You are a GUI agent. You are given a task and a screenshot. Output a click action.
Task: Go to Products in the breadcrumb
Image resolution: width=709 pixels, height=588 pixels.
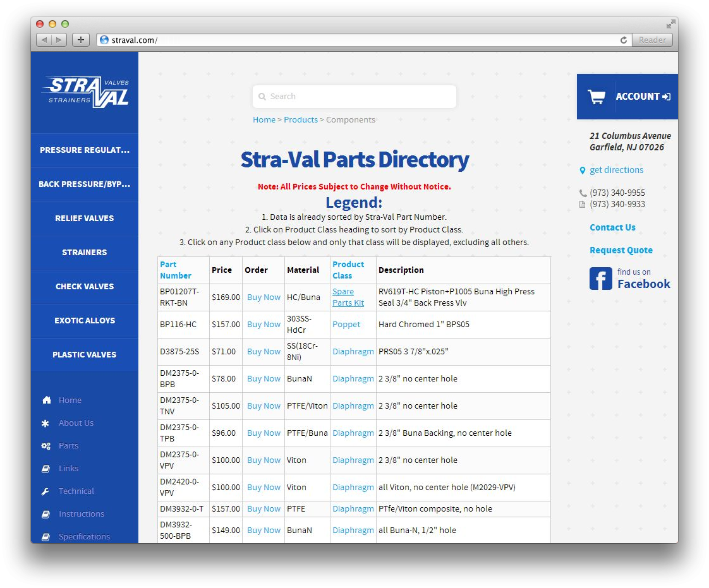(301, 120)
